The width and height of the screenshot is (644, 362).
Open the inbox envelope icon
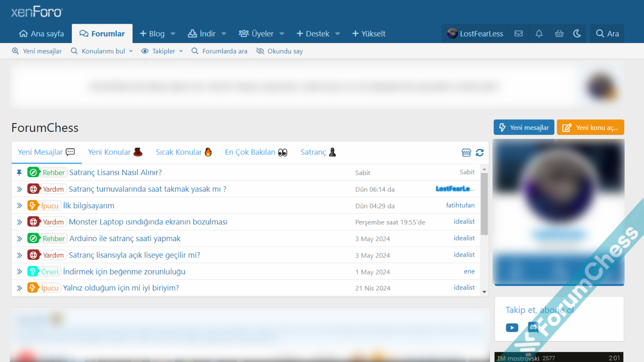coord(519,34)
